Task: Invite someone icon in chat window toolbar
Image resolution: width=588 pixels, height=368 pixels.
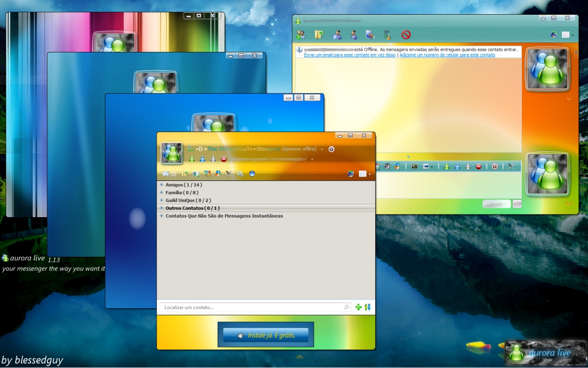Action: tap(301, 34)
